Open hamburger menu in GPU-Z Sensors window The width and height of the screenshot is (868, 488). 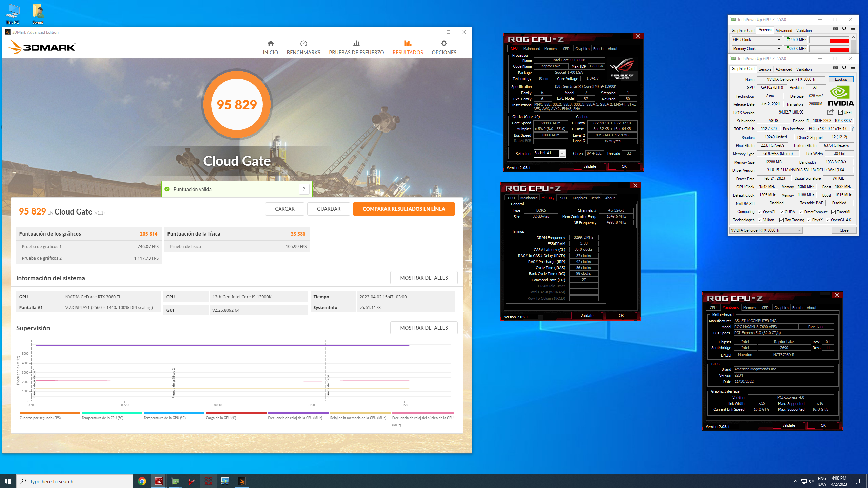[853, 28]
